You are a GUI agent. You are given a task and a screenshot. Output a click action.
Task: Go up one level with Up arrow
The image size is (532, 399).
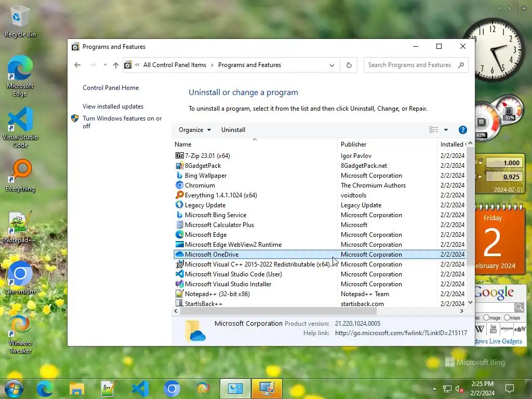tap(116, 65)
